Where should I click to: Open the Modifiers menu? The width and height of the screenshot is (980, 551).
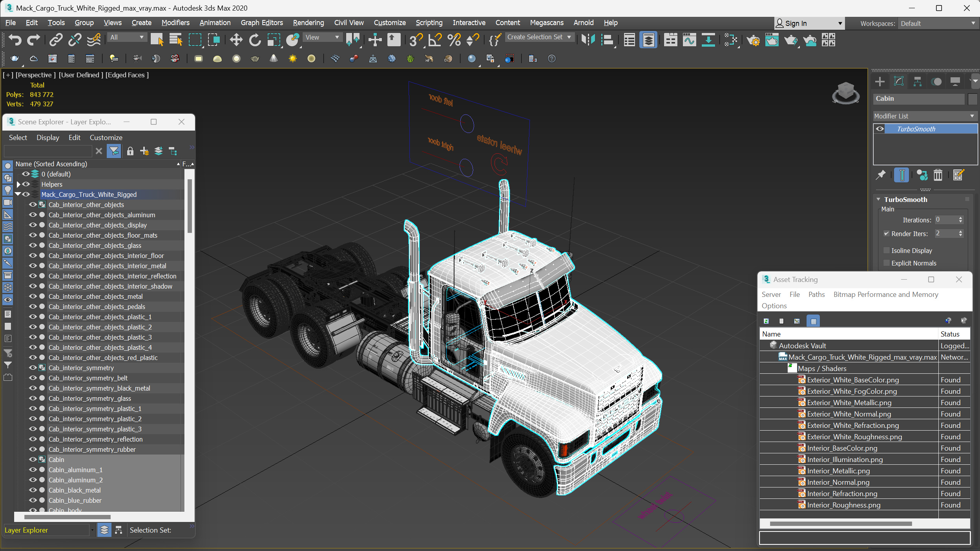click(175, 23)
